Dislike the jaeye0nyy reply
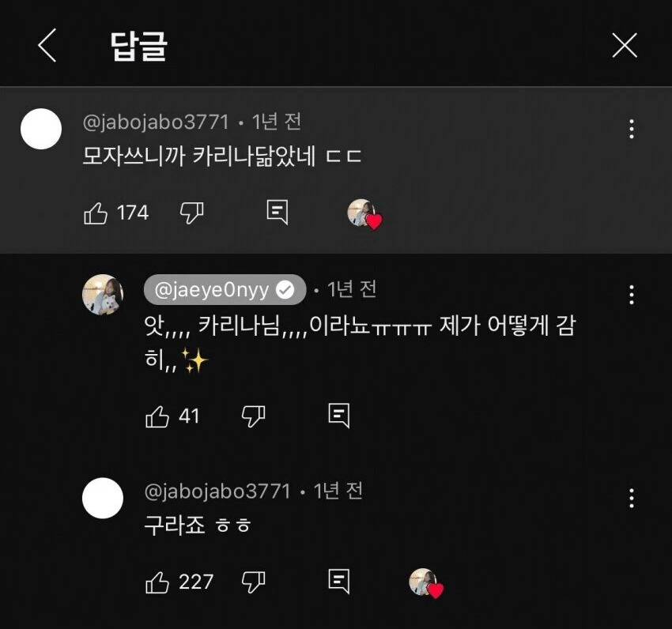The width and height of the screenshot is (672, 629). [253, 416]
